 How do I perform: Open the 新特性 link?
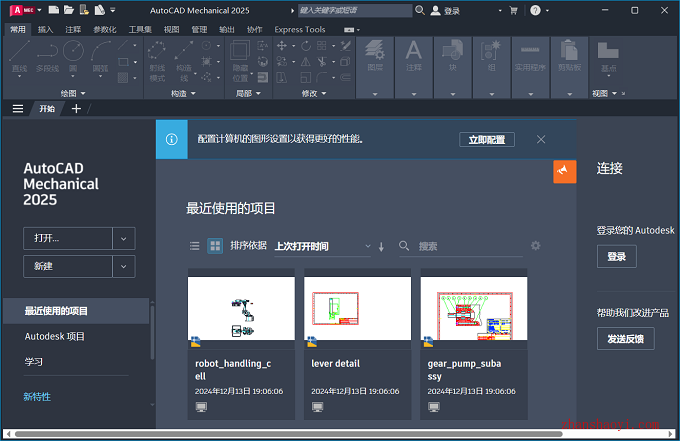(37, 397)
